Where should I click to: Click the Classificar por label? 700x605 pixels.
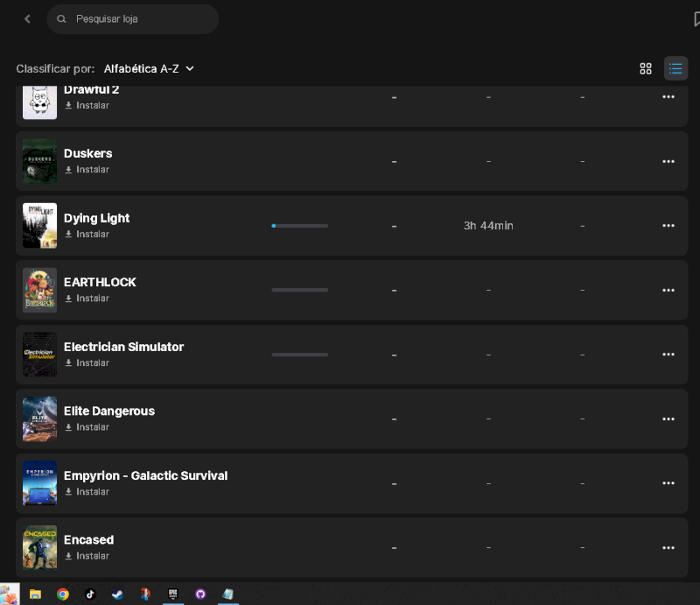click(55, 69)
